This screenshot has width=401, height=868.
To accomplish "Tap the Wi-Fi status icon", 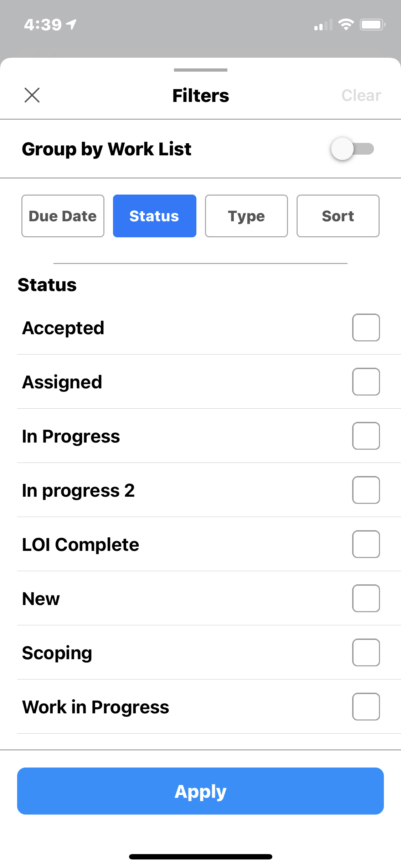I will click(x=346, y=25).
